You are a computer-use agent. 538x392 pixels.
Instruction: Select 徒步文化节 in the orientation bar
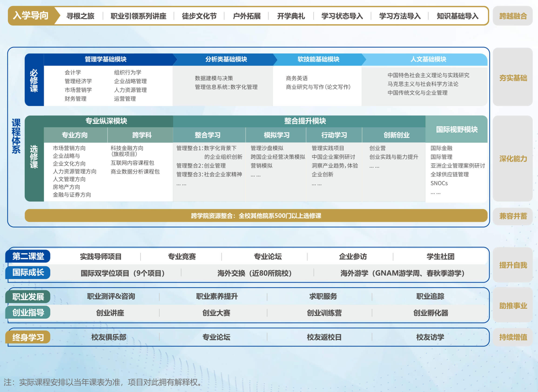[199, 16]
